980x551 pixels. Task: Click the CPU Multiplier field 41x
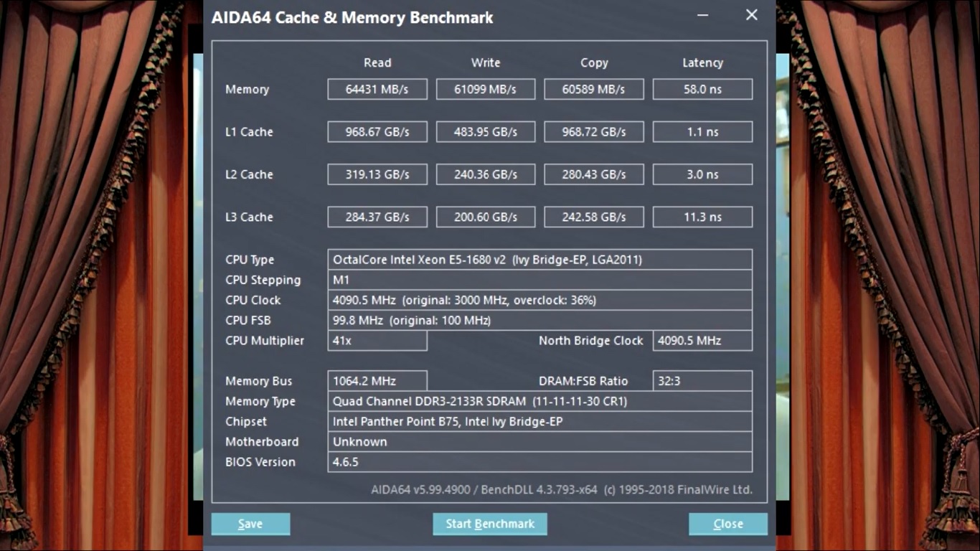[x=377, y=341]
